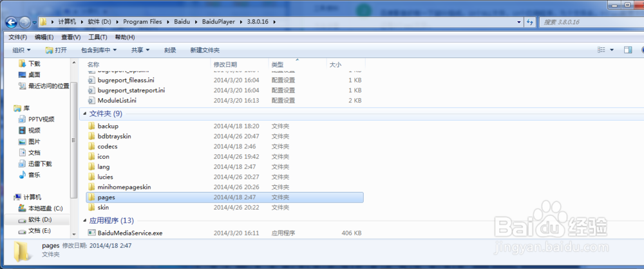Click 软件 (D:) in the address breadcrumb
The image size is (644, 269).
99,22
